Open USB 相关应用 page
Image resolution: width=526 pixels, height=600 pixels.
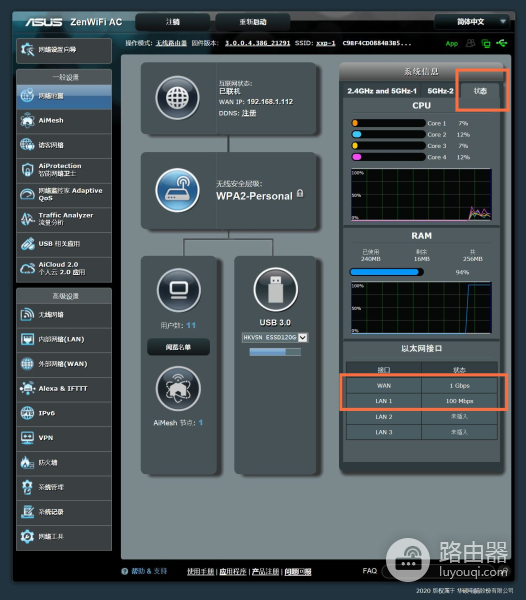(64, 244)
